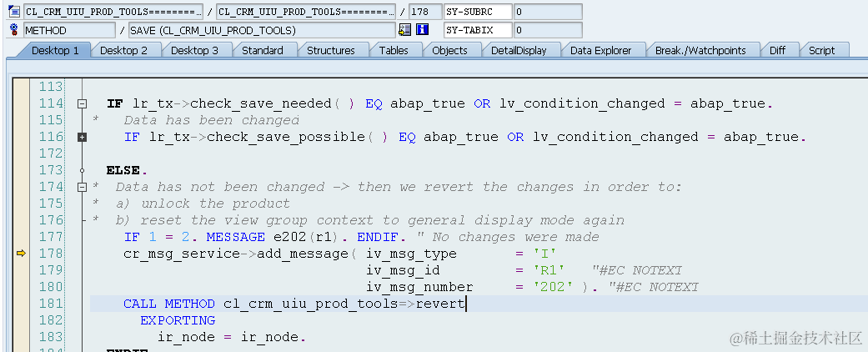
Task: Collapse the IF block at line 114
Action: (83, 103)
